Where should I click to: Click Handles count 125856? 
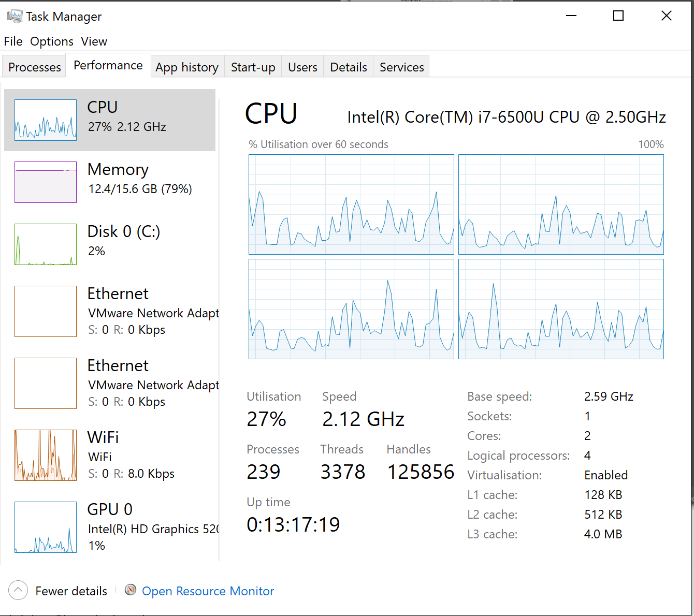point(421,472)
